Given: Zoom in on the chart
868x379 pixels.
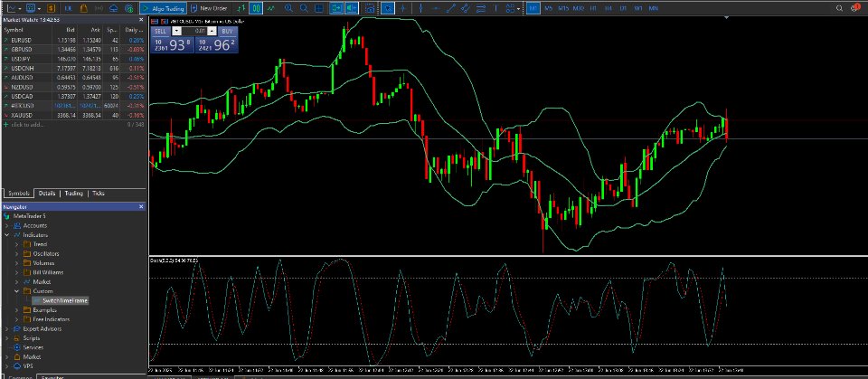Looking at the screenshot, I should point(288,8).
